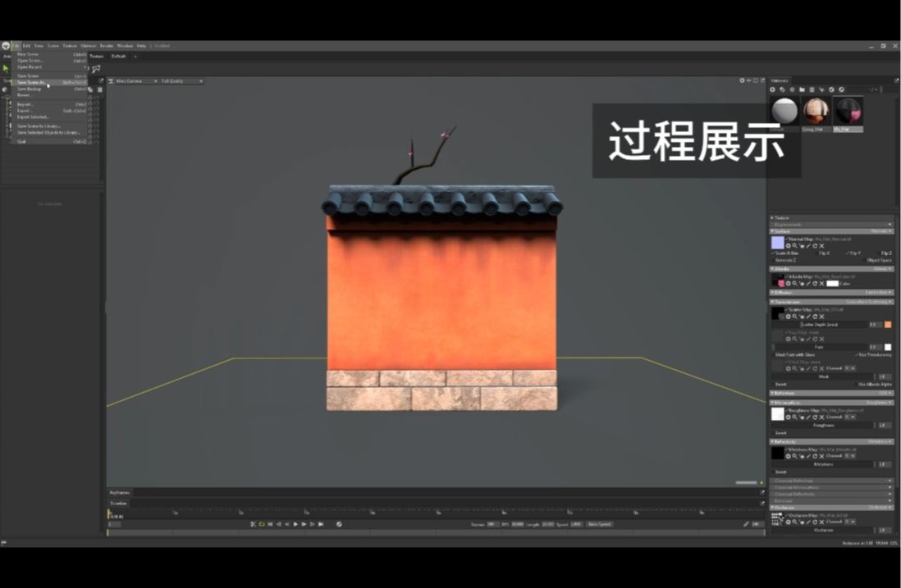Switch to the Texture tab
The width and height of the screenshot is (901, 588).
click(96, 57)
